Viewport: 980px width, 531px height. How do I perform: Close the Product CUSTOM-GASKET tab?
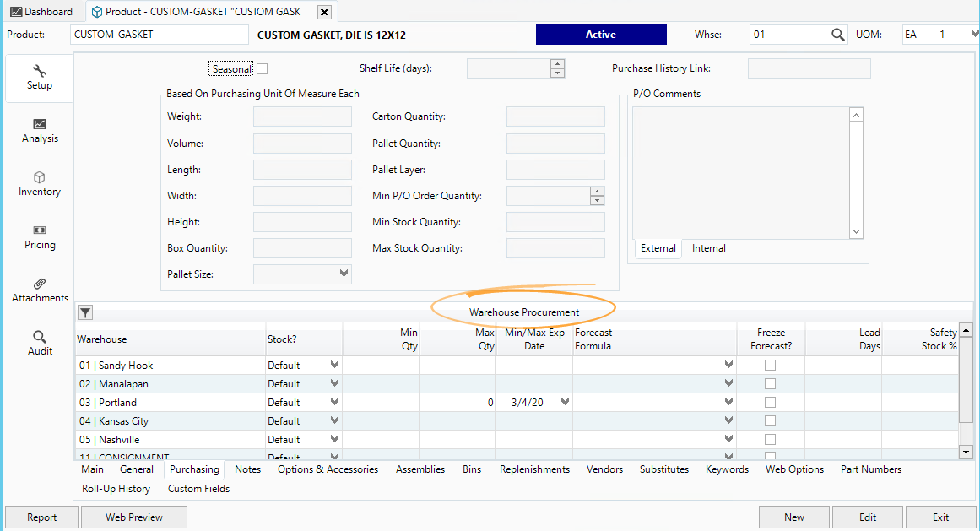(323, 12)
